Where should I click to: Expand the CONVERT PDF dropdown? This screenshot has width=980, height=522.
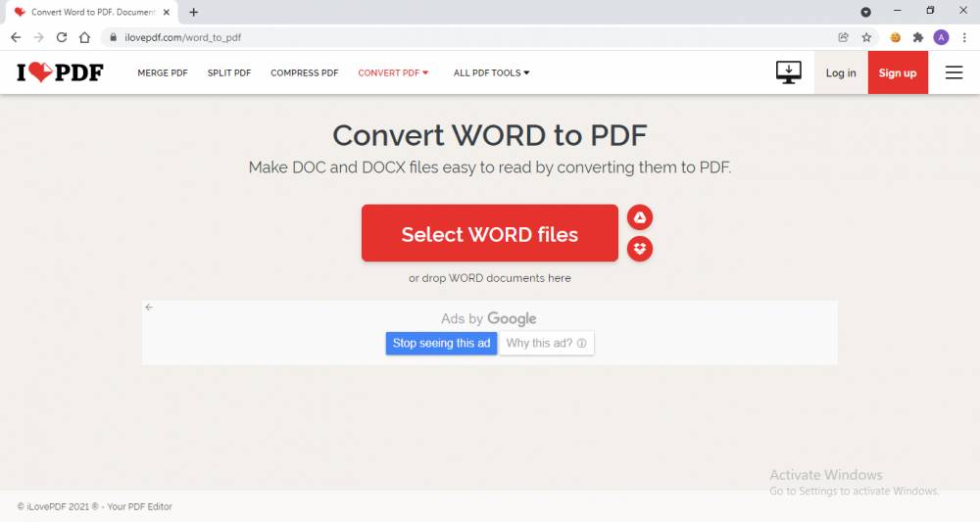coord(393,73)
